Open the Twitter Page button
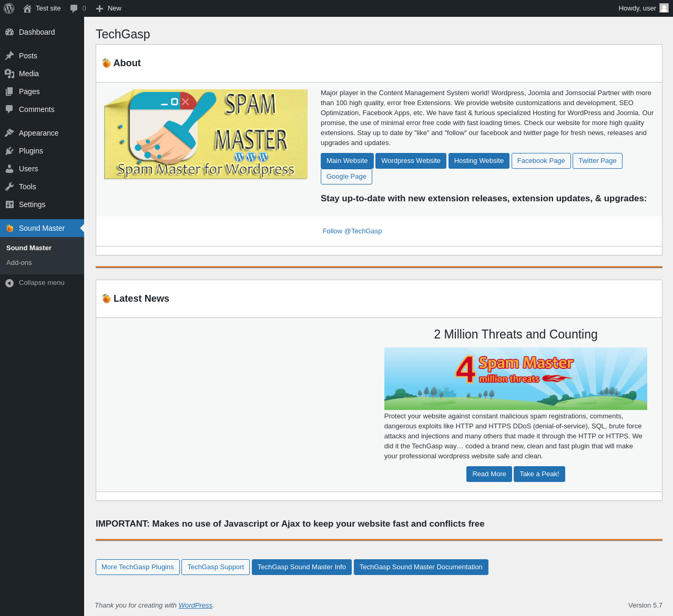The image size is (673, 616). pos(597,161)
